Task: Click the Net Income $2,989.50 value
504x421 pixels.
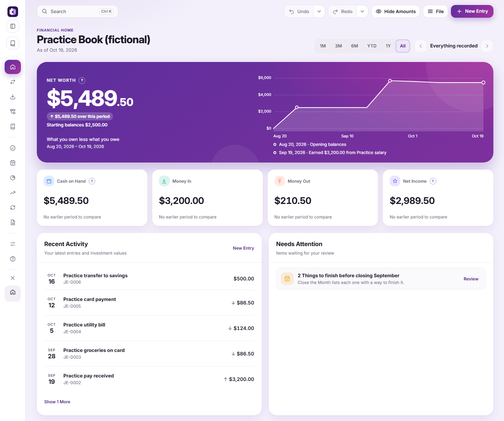Action: [x=412, y=201]
